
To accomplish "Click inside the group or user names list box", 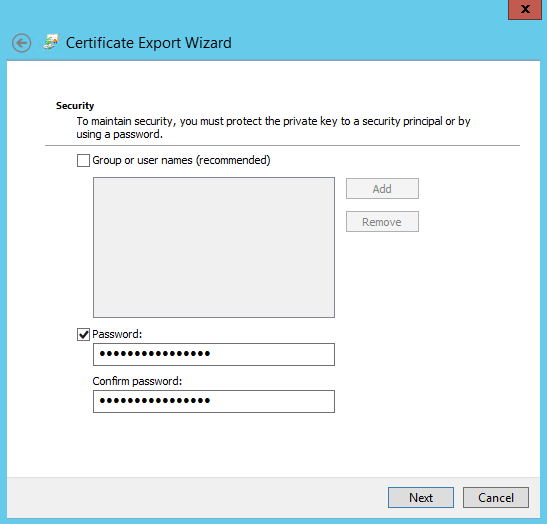I will (x=214, y=247).
